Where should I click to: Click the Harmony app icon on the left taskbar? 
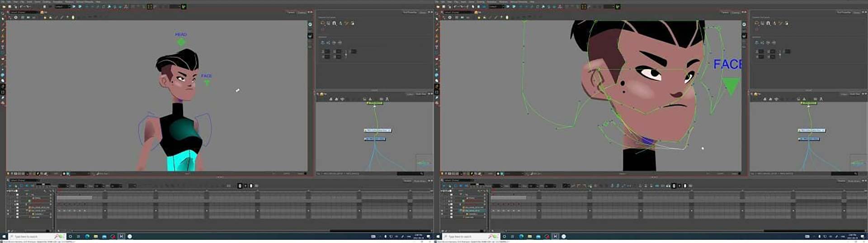coord(121,236)
